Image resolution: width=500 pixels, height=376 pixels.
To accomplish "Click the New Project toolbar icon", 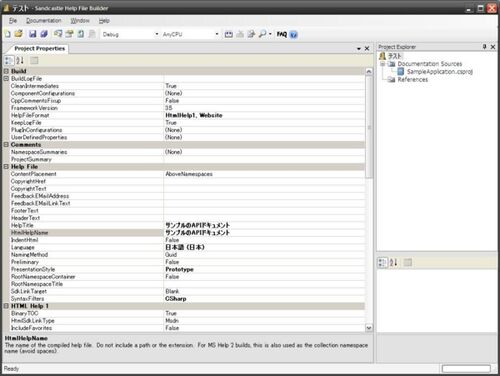I will [x=8, y=34].
